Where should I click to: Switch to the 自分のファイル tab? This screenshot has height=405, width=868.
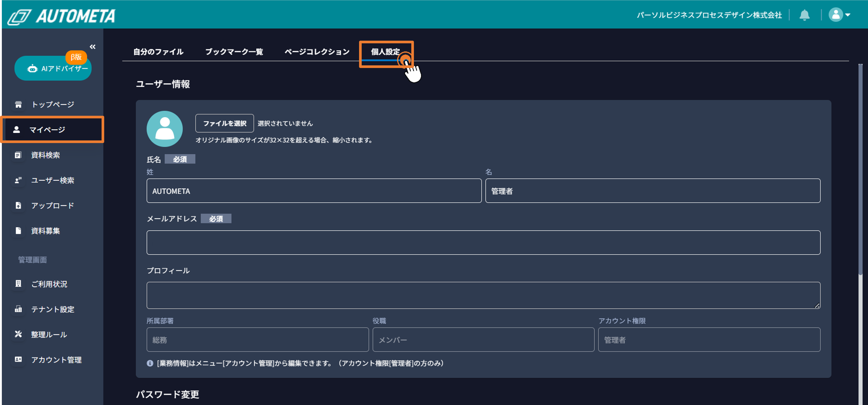(158, 52)
